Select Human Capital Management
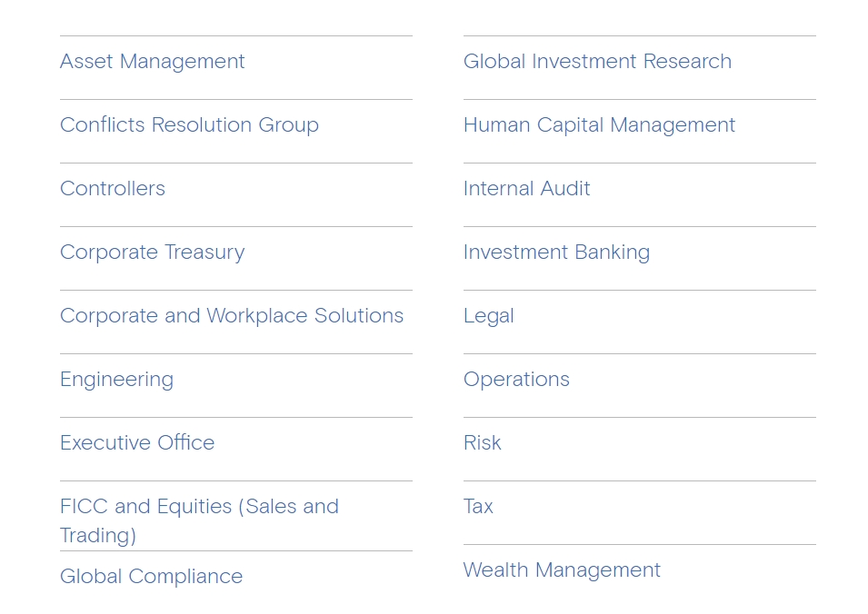This screenshot has width=868, height=614. (599, 125)
